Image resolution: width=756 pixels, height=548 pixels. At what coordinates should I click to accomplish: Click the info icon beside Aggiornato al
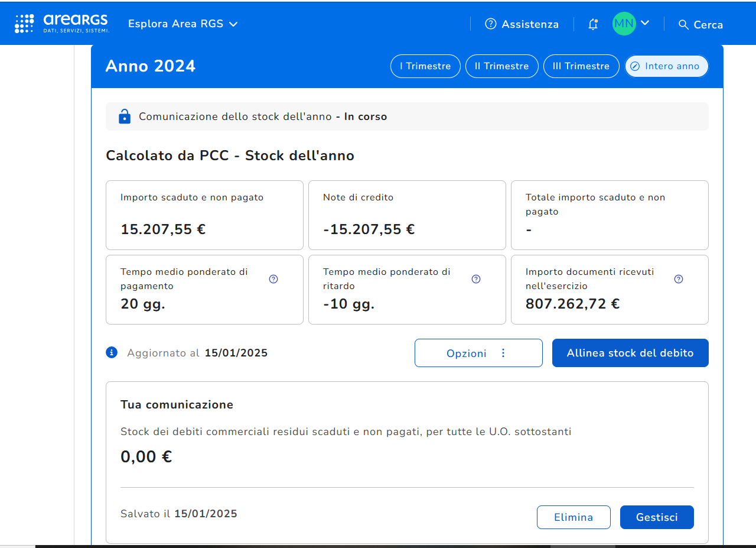[112, 352]
